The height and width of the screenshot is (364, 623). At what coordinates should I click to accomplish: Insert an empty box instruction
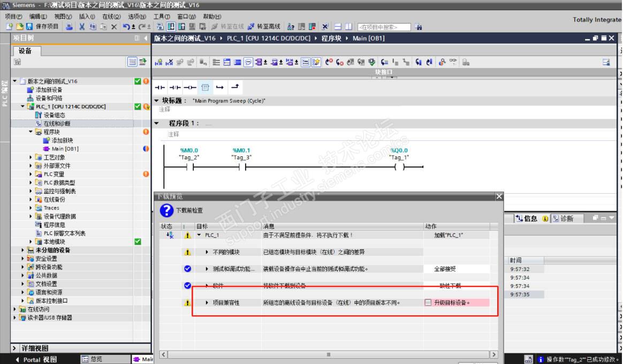[205, 87]
